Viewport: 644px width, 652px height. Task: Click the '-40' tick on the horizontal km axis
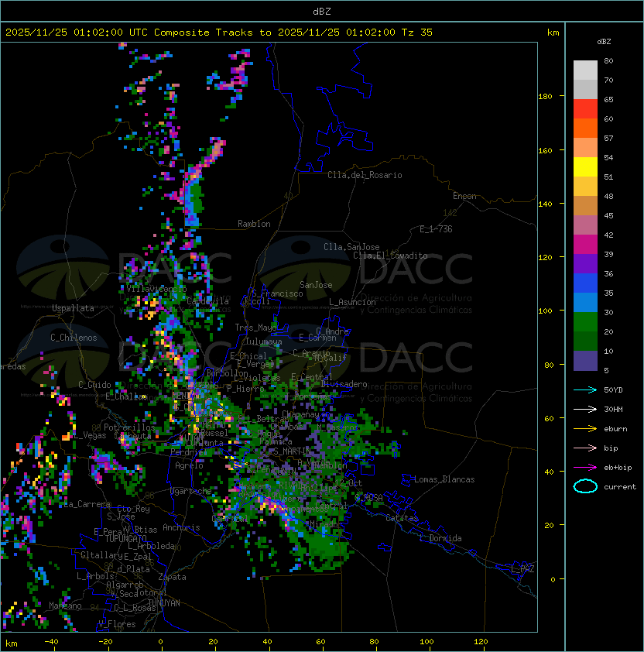coord(51,642)
